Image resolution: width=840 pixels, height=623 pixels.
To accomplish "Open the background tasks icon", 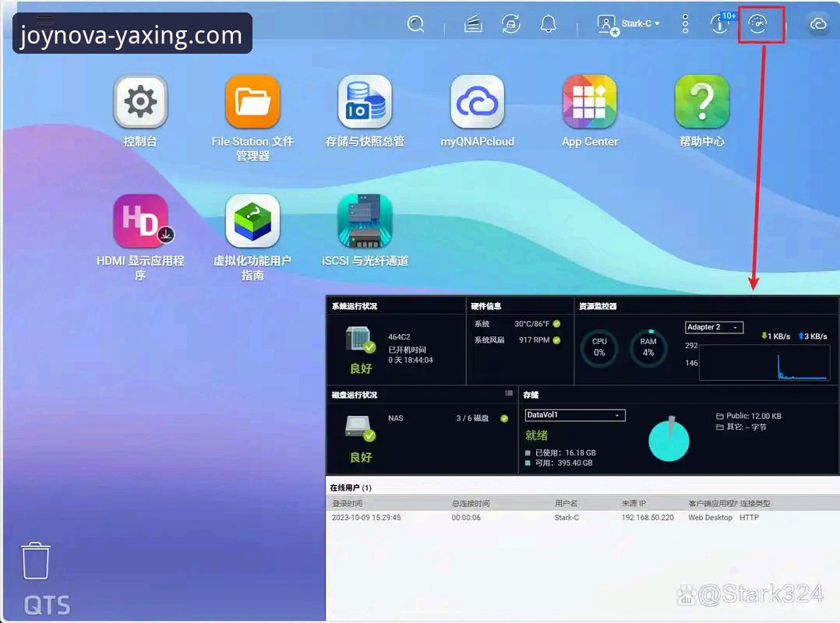I will click(473, 23).
